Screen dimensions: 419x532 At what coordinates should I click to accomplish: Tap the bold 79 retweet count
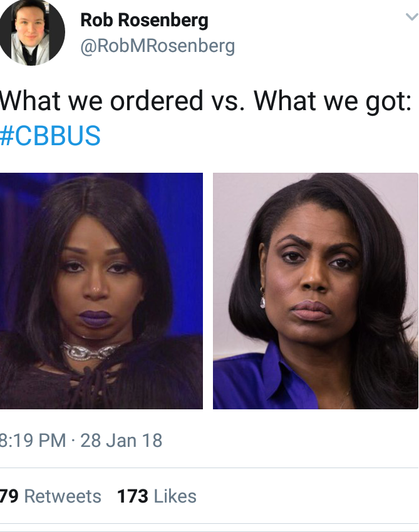tap(9, 496)
